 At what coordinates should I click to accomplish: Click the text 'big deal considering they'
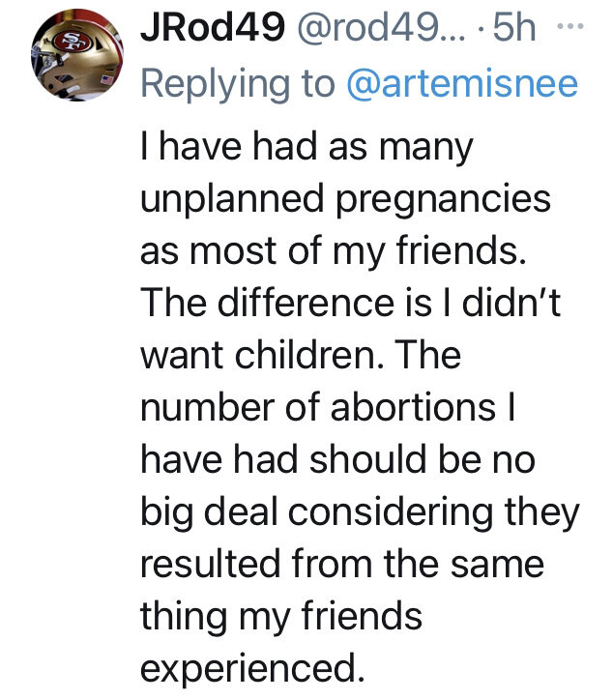(x=359, y=510)
